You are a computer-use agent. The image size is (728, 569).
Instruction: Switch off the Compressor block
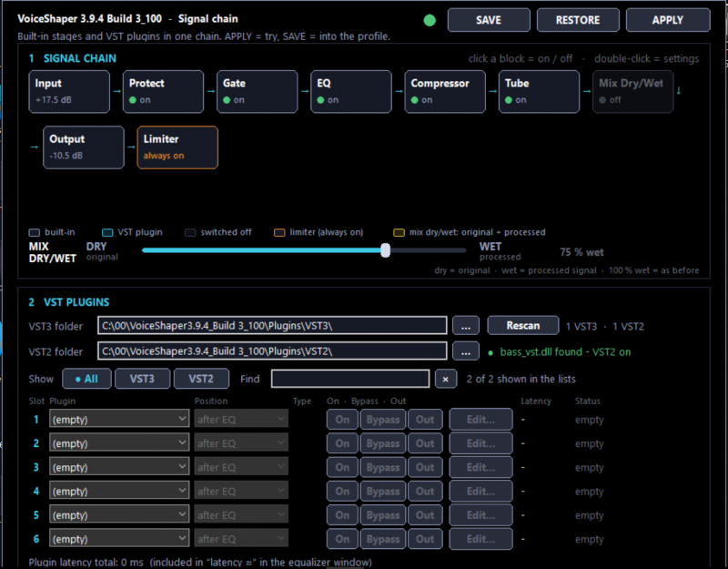445,92
